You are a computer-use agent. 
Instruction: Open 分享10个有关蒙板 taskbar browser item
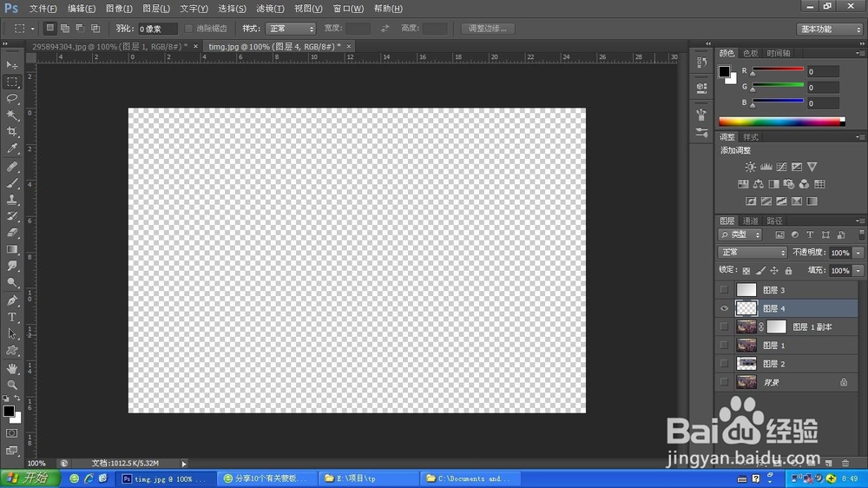[x=267, y=478]
